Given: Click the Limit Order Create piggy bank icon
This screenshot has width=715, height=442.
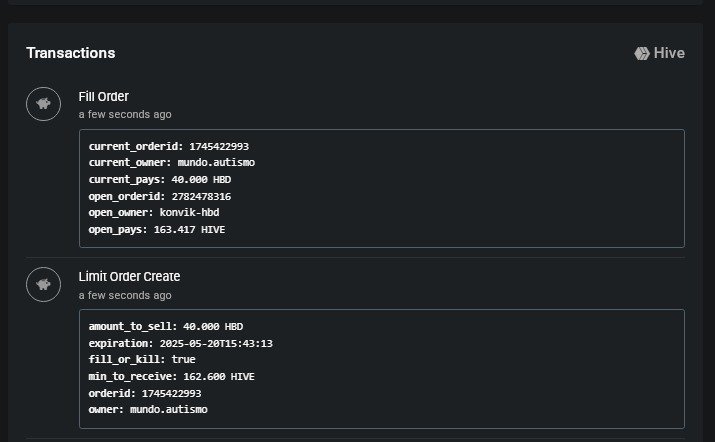Looking at the screenshot, I should (x=43, y=285).
